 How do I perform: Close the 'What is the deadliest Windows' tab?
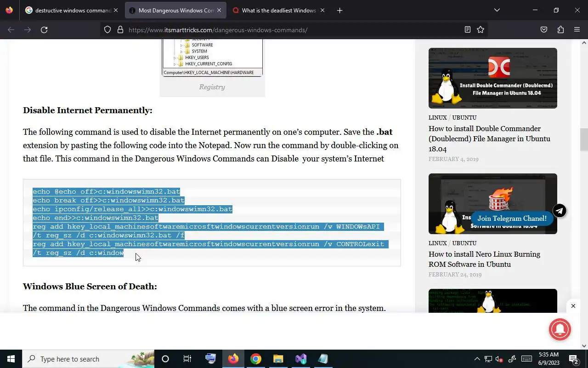[x=322, y=10]
